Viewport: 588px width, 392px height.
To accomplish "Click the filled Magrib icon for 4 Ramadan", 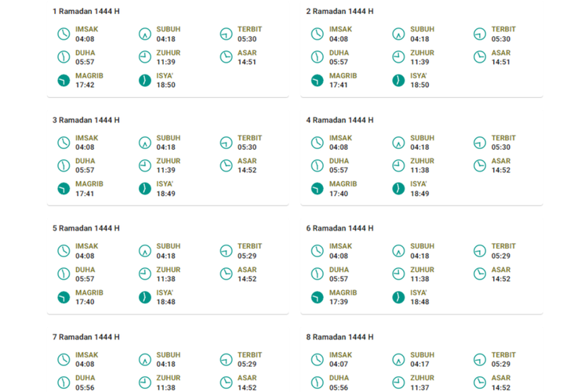I will coord(317,189).
